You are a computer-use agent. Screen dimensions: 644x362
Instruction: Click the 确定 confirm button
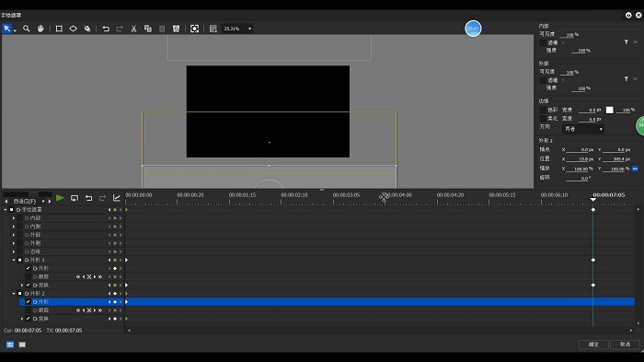593,344
